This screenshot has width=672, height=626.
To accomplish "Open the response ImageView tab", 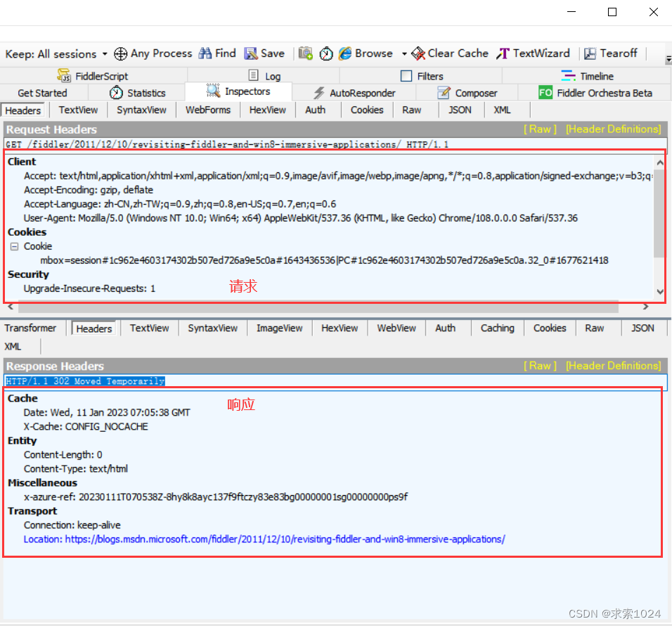I will click(280, 328).
